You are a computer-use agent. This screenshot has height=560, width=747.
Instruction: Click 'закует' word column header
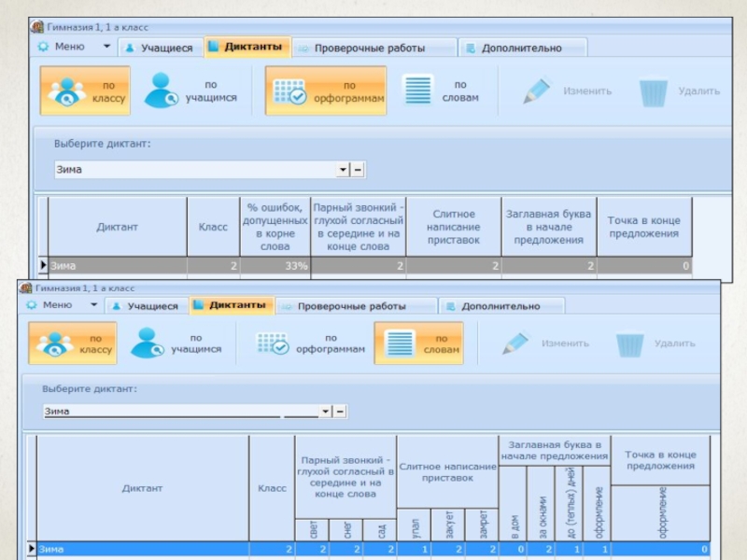448,525
